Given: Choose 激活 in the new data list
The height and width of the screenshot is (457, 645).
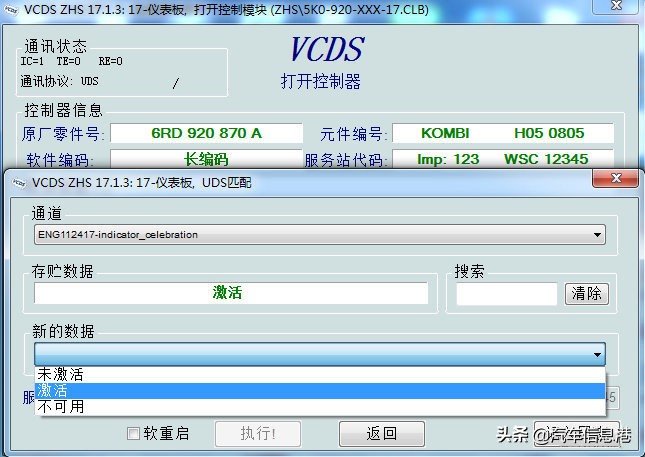Looking at the screenshot, I should click(320, 391).
